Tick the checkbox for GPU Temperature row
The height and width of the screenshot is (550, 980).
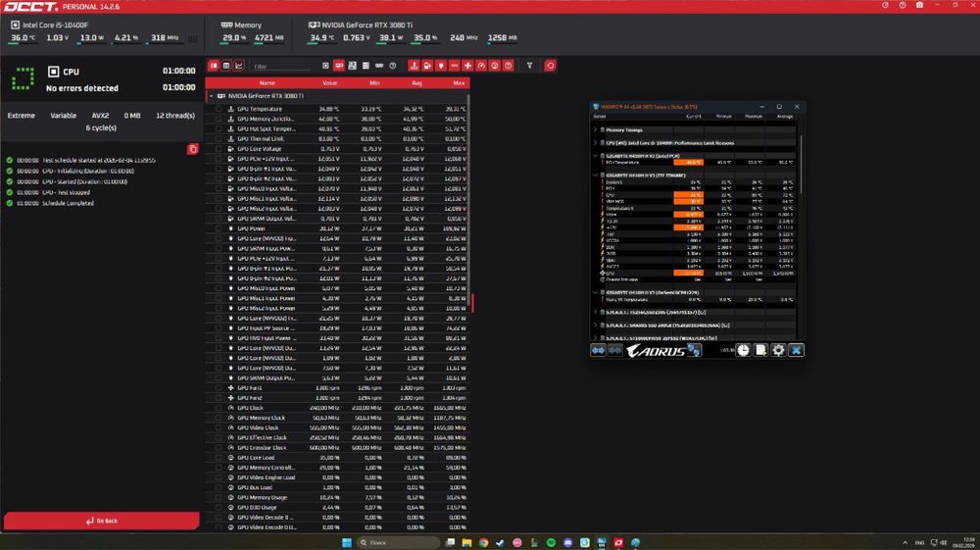[219, 109]
